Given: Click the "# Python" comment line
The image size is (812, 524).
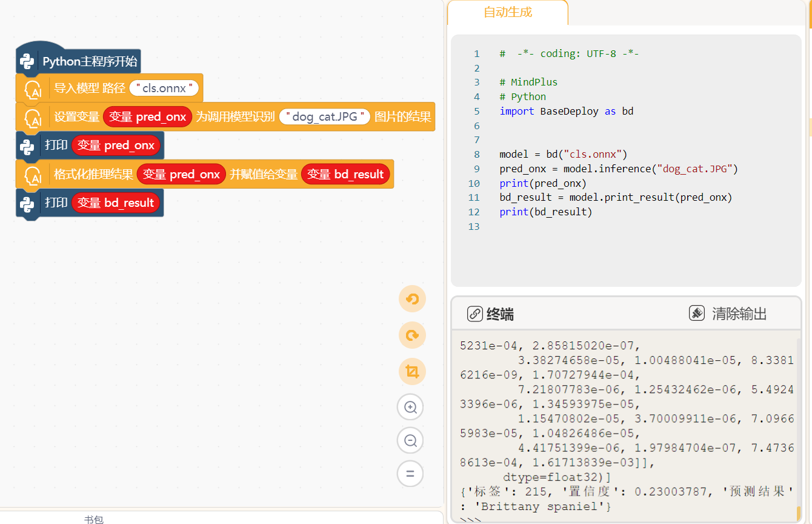Looking at the screenshot, I should (x=523, y=97).
